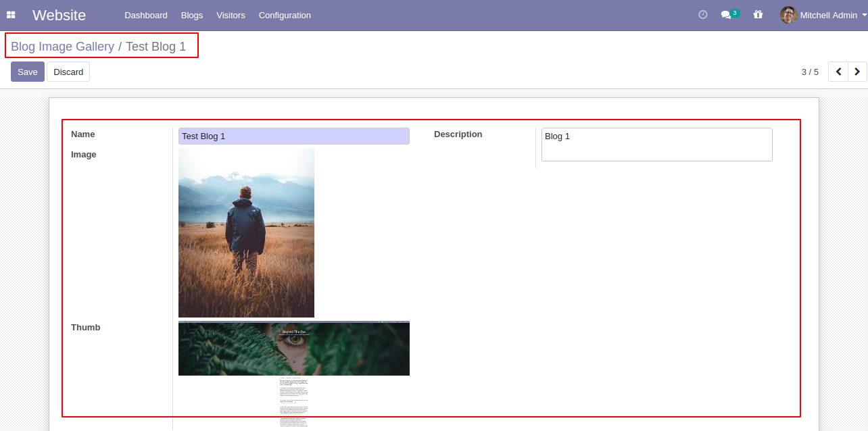This screenshot has width=868, height=431.
Task: Return to Blog Image Gallery breadcrumb
Action: pos(62,47)
